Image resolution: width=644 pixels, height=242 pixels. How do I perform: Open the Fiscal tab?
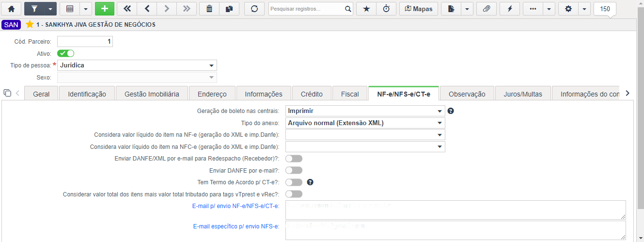pyautogui.click(x=350, y=94)
